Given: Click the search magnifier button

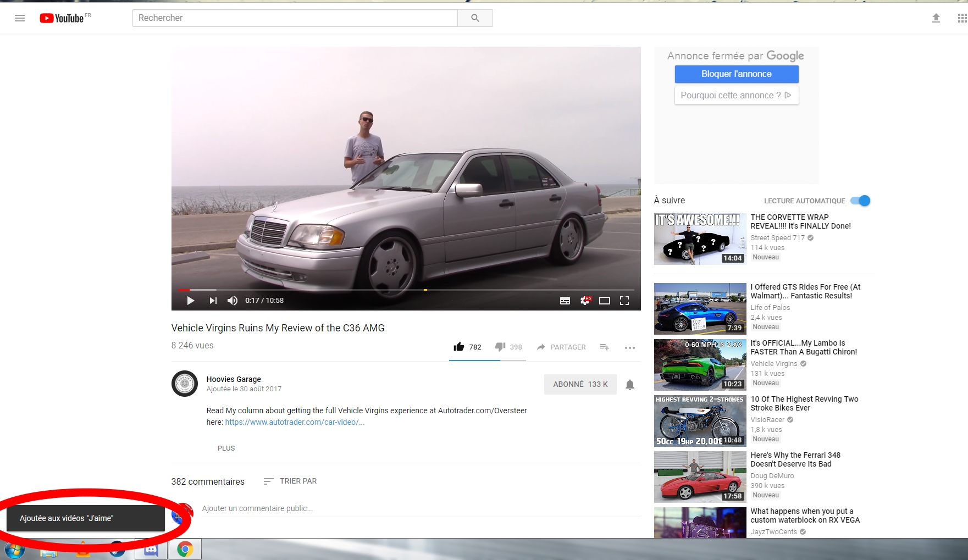Looking at the screenshot, I should [x=475, y=18].
